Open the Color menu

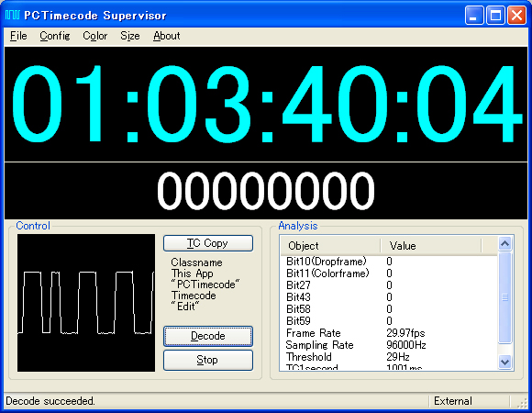[x=95, y=36]
